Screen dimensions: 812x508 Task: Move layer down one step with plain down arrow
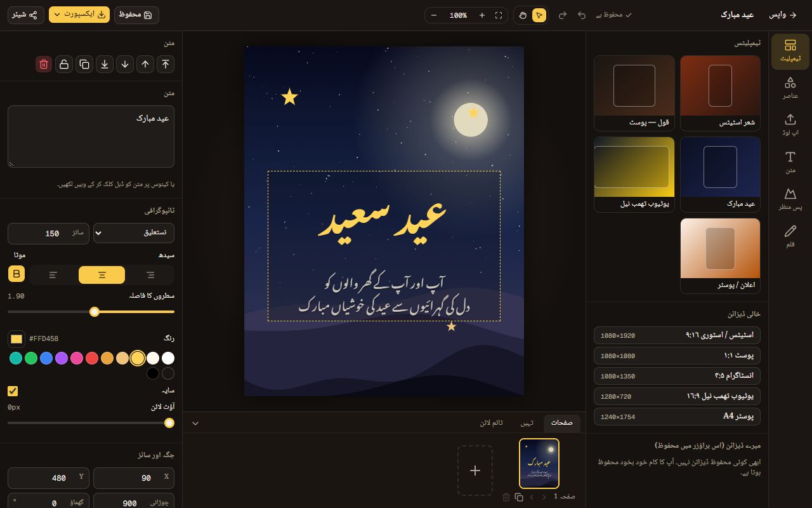(125, 64)
